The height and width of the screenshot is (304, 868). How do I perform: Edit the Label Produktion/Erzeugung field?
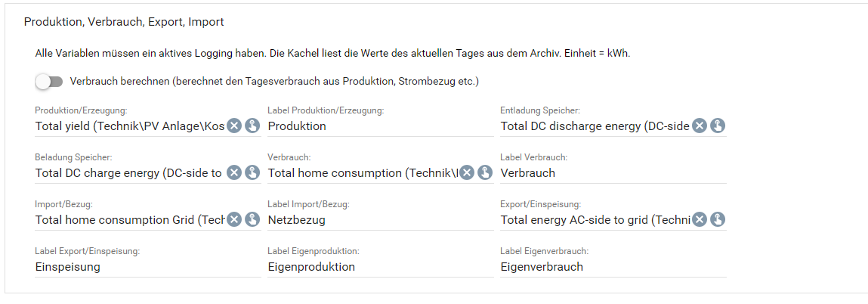[x=380, y=126]
